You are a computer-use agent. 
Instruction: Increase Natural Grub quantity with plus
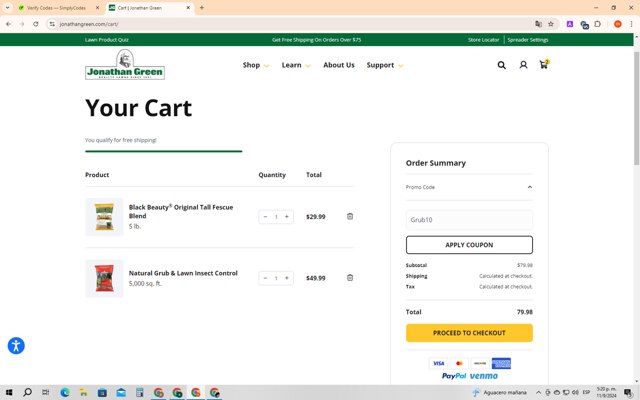287,278
